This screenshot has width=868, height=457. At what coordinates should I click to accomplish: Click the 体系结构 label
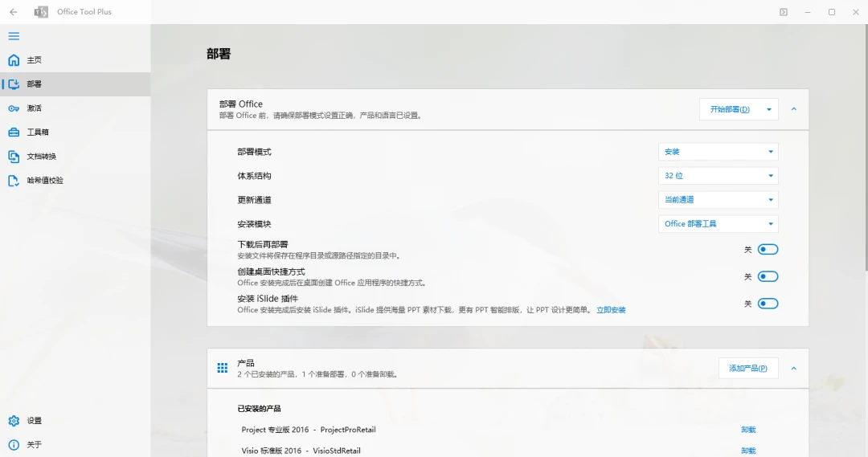coord(254,176)
